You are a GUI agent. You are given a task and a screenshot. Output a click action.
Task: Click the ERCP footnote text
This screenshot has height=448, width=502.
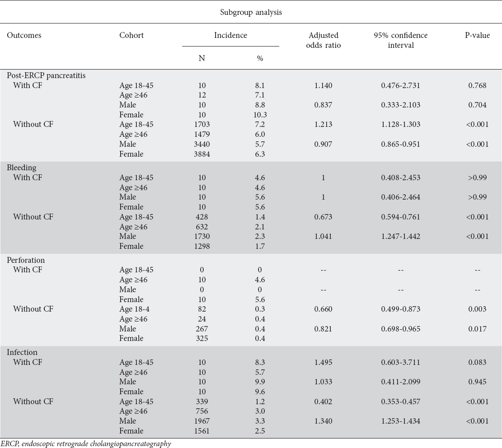(x=86, y=443)
